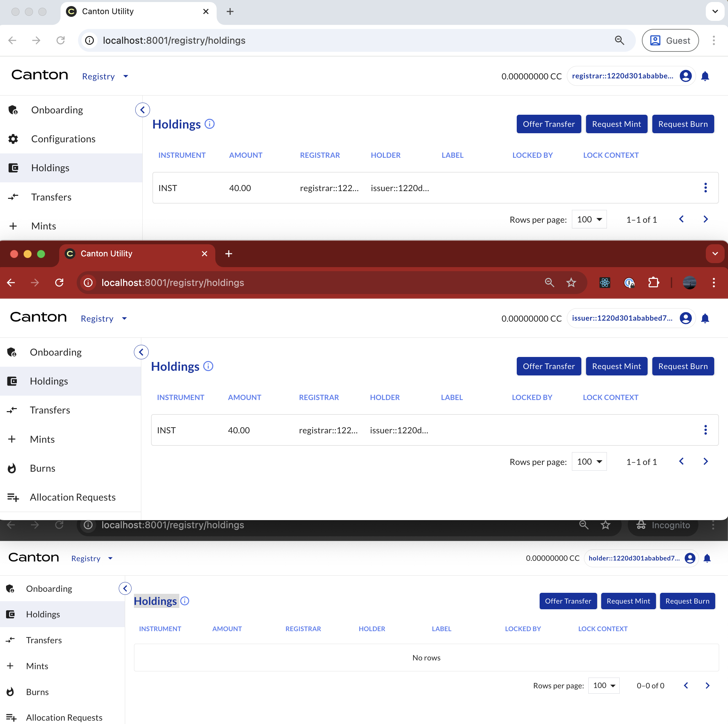The image size is (728, 724).
Task: Open rows per page dropdown in holder window
Action: tap(604, 686)
